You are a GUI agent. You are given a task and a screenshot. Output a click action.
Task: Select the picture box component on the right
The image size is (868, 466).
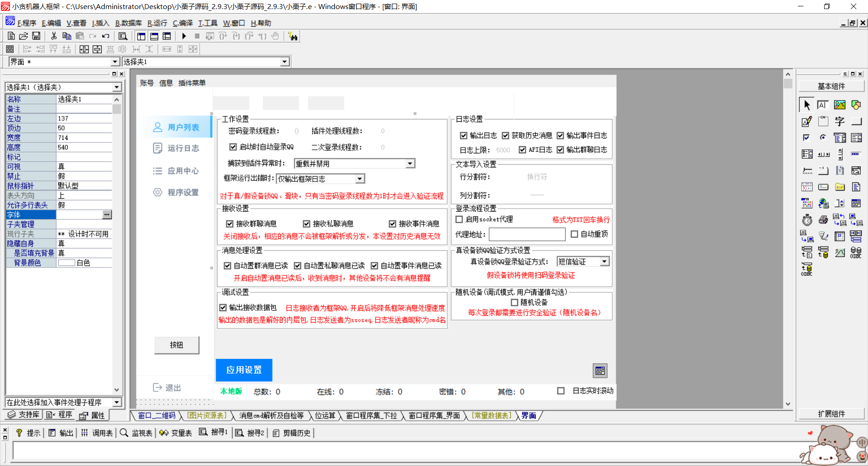coord(839,105)
